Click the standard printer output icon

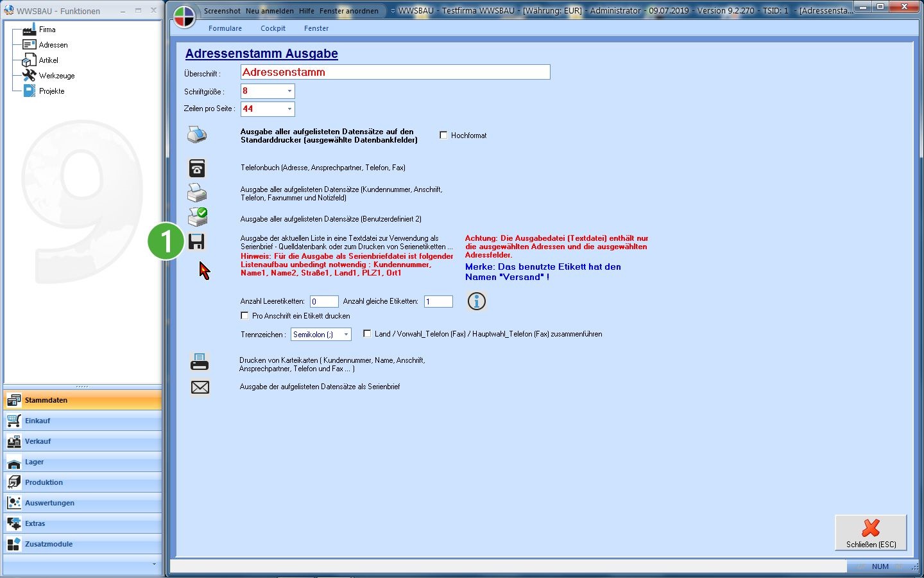click(197, 135)
